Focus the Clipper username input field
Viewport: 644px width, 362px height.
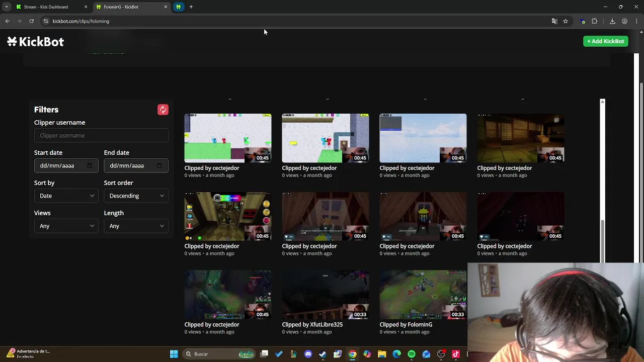pos(101,135)
